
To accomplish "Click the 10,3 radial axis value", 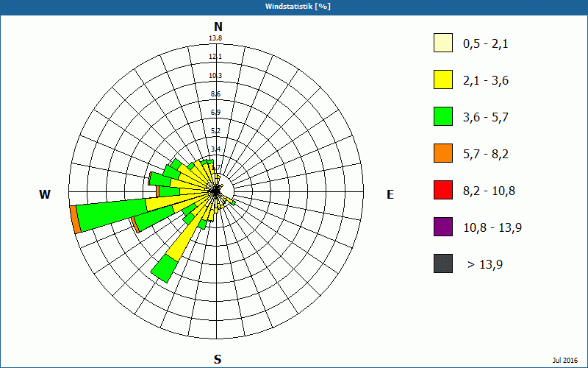I will pos(215,76).
